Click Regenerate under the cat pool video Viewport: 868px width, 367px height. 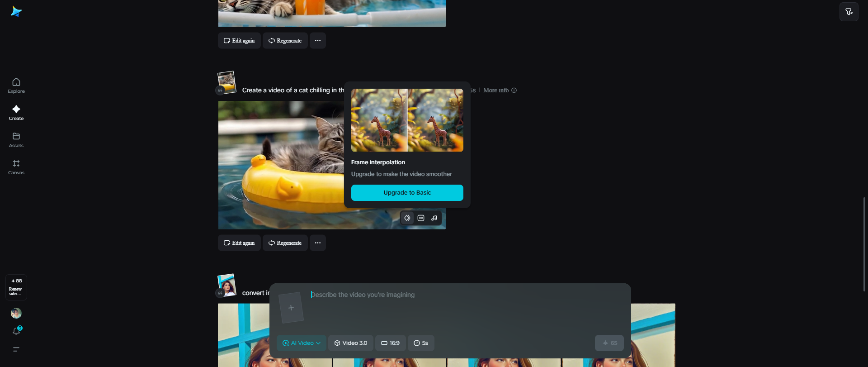point(285,243)
